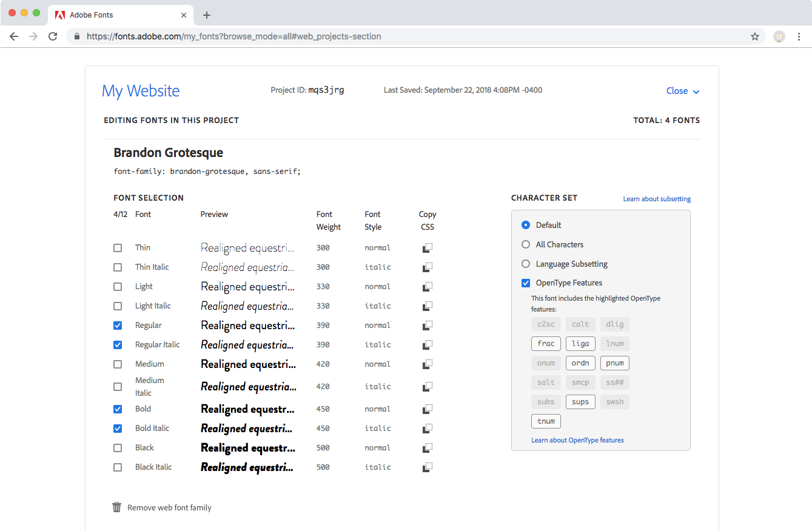Disable the Bold font weight checkbox
Viewport: 812px width, 531px height.
coord(117,409)
